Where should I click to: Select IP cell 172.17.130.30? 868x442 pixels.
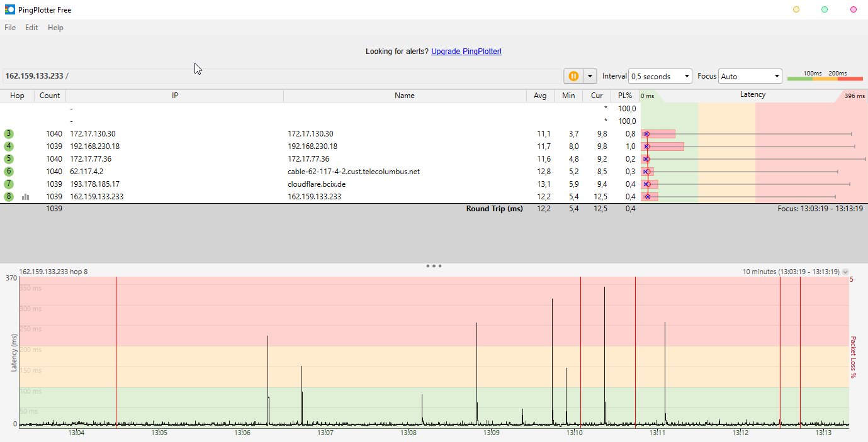point(93,134)
